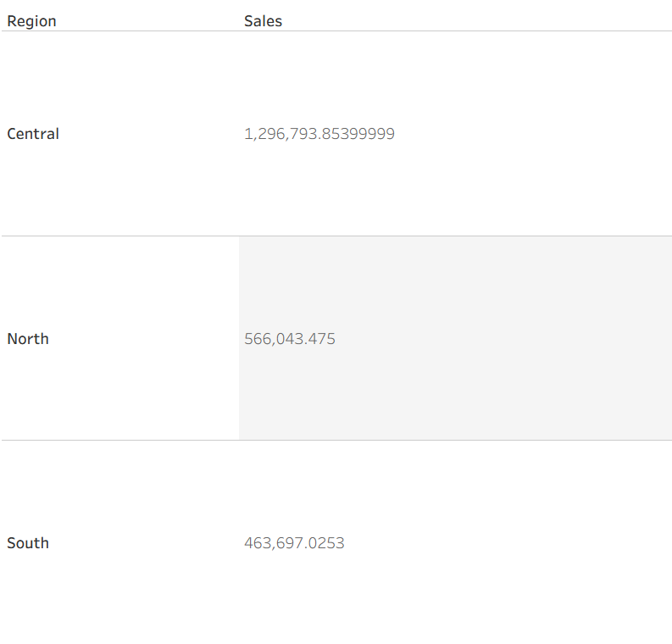Viewport: 672px width, 644px height.
Task: Click the header border line under Region
Action: coord(119,31)
